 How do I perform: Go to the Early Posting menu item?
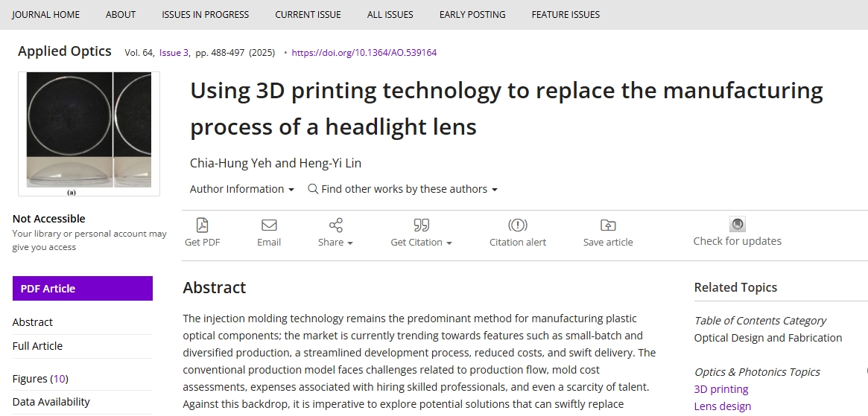tap(472, 14)
